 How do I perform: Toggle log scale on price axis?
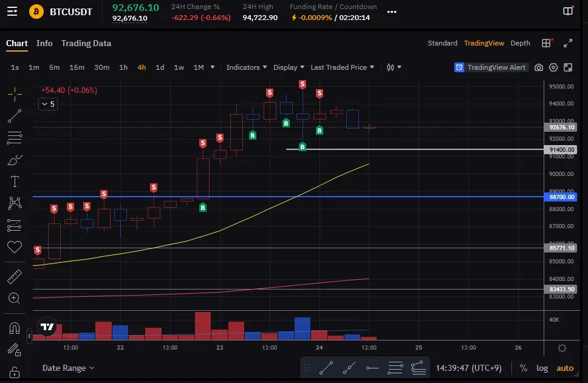[542, 368]
